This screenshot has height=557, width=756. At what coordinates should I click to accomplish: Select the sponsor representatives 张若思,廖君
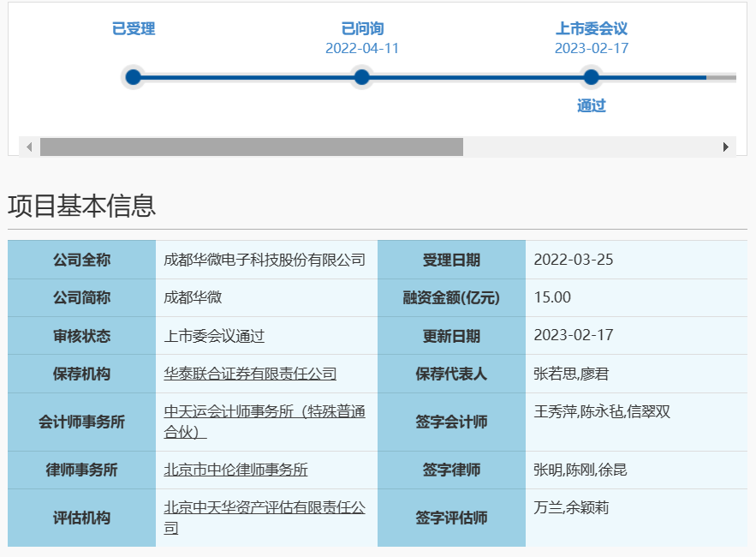pos(571,374)
